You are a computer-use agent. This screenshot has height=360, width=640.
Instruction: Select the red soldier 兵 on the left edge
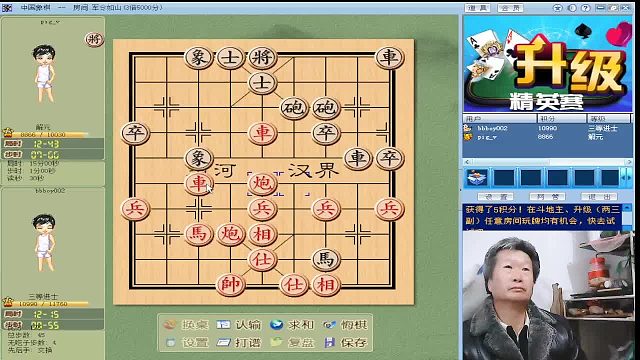pyautogui.click(x=135, y=209)
